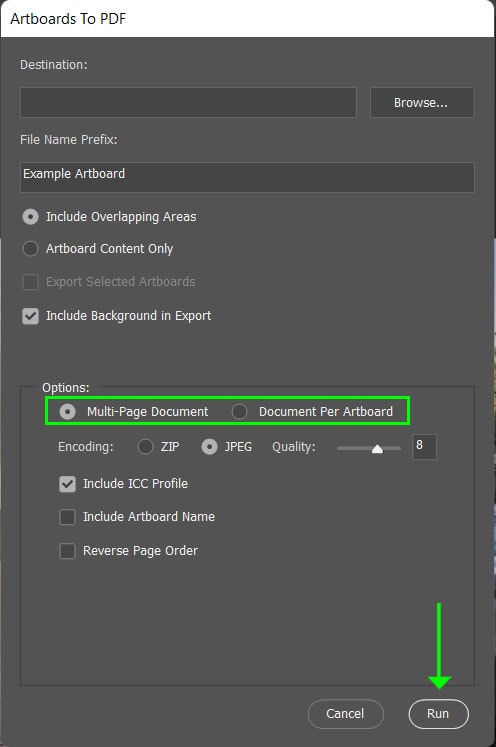Click the Artboards To PDF title bar

(247, 19)
